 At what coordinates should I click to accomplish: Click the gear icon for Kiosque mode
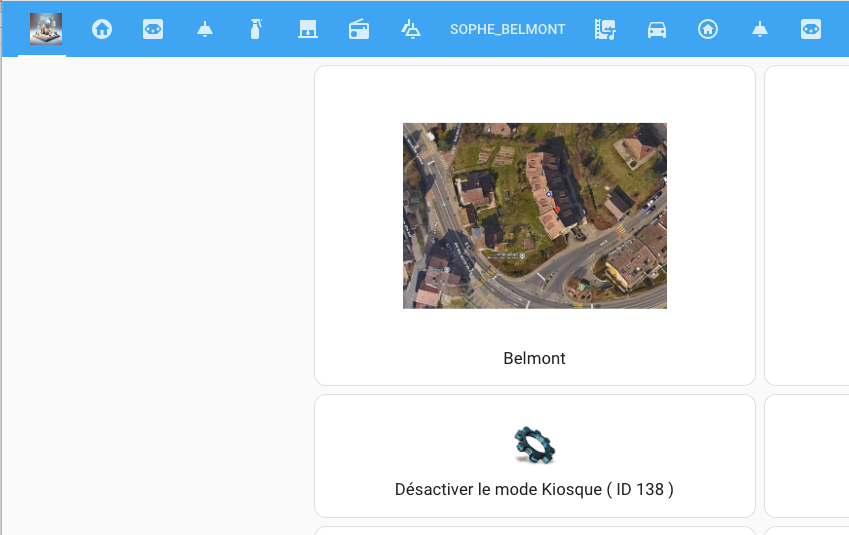click(534, 445)
